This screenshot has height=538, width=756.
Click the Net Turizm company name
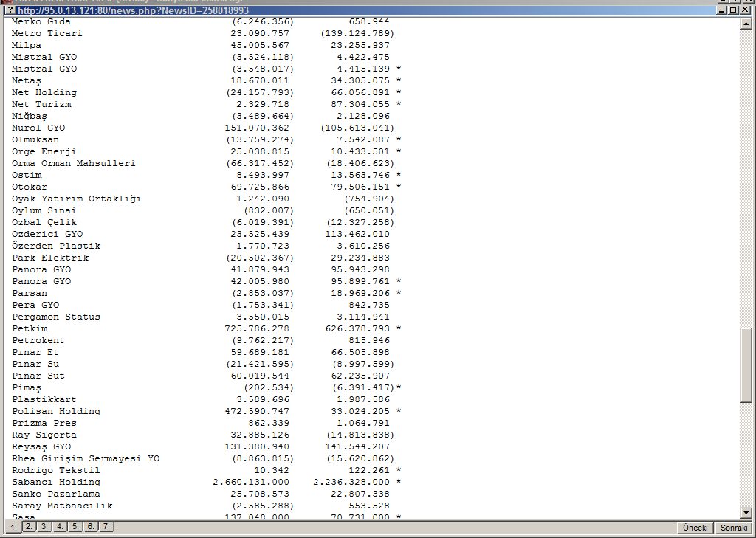coord(41,104)
